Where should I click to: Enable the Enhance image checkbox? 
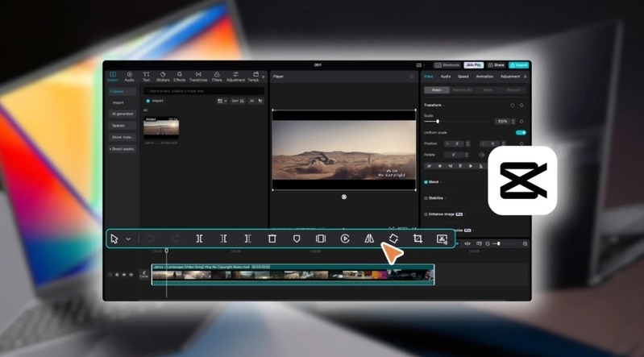point(426,214)
